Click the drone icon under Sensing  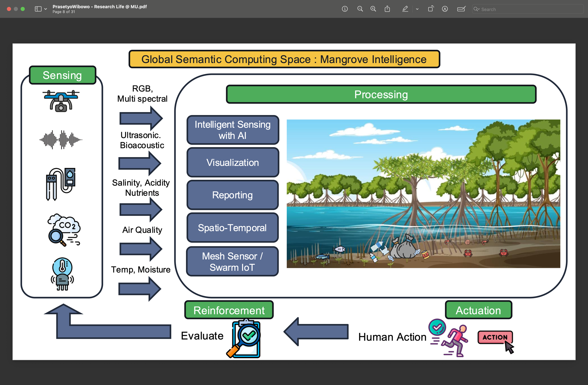pos(61,101)
